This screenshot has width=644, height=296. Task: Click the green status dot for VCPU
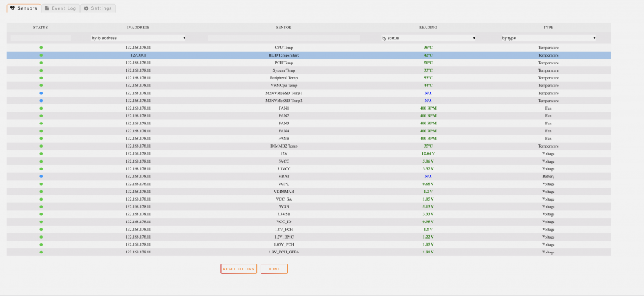coord(41,184)
